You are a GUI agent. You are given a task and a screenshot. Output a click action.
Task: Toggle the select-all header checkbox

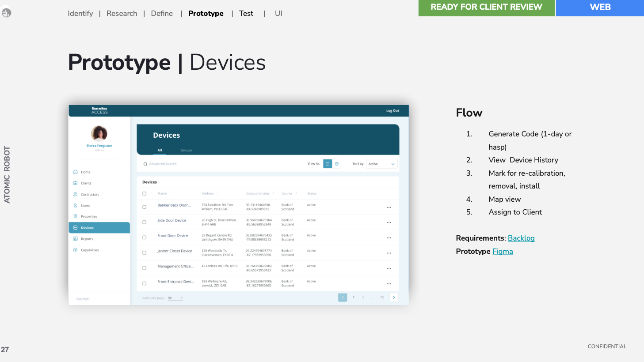point(144,193)
